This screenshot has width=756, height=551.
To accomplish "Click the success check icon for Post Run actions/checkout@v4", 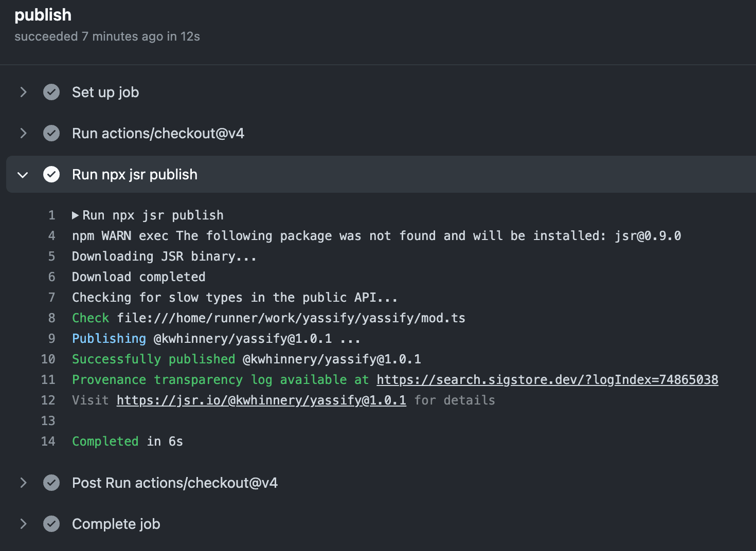I will [x=51, y=483].
